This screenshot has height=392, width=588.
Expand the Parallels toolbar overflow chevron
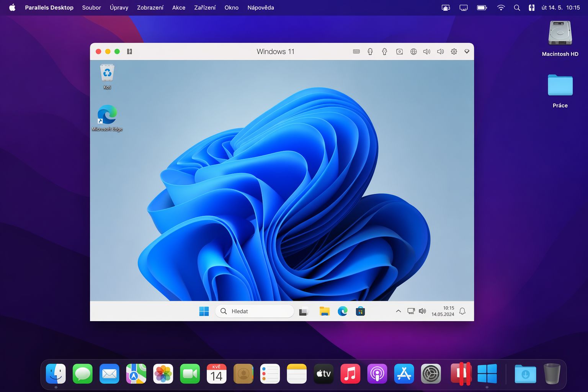click(x=467, y=52)
